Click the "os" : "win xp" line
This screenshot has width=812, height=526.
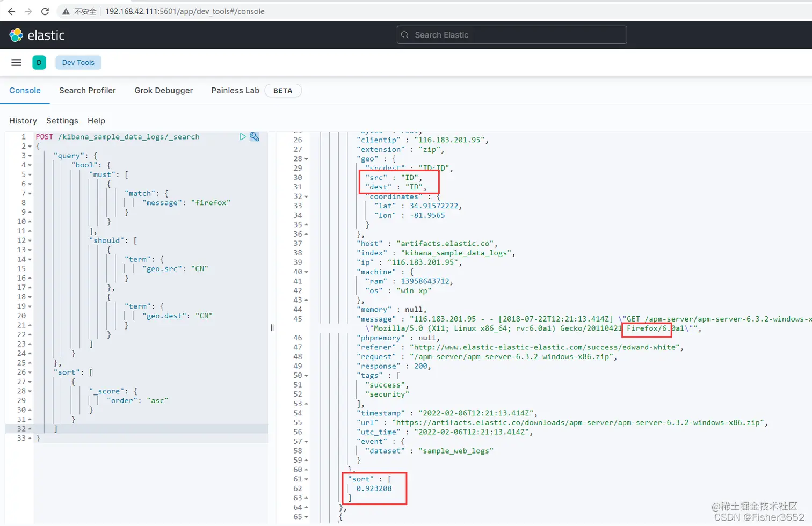click(x=398, y=291)
